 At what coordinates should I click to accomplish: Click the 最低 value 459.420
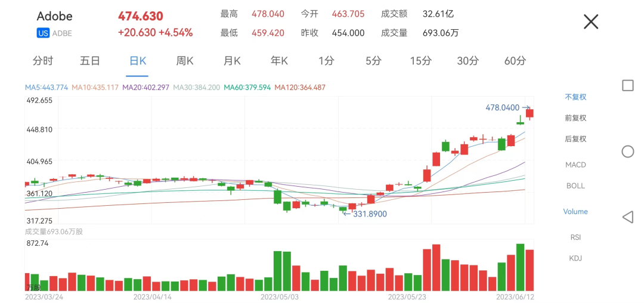[268, 33]
